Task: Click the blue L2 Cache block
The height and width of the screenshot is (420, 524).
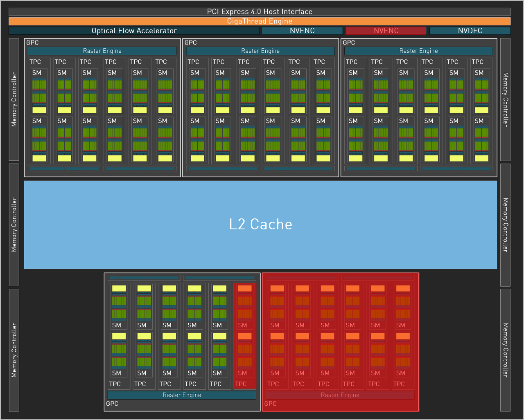Action: pos(260,225)
